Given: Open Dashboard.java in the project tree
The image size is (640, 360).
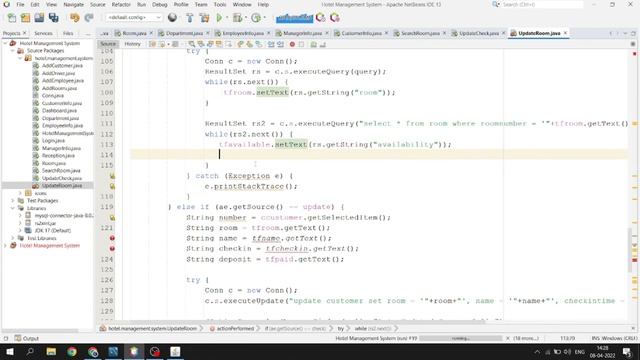Looking at the screenshot, I should pos(59,111).
